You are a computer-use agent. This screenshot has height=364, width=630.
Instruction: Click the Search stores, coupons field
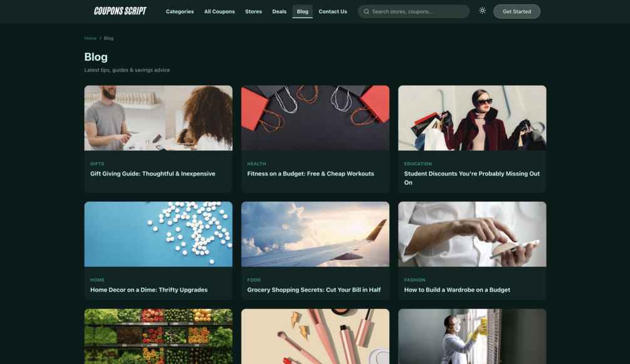(x=414, y=12)
